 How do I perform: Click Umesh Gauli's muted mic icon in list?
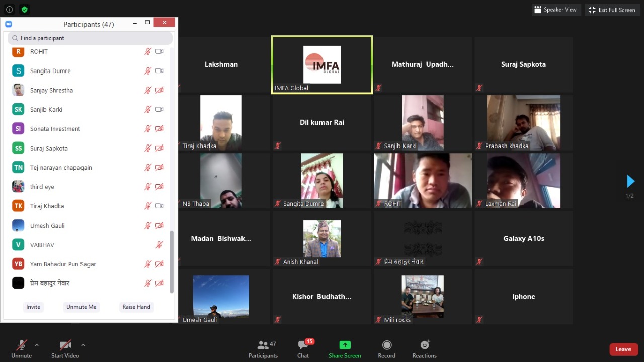click(148, 225)
